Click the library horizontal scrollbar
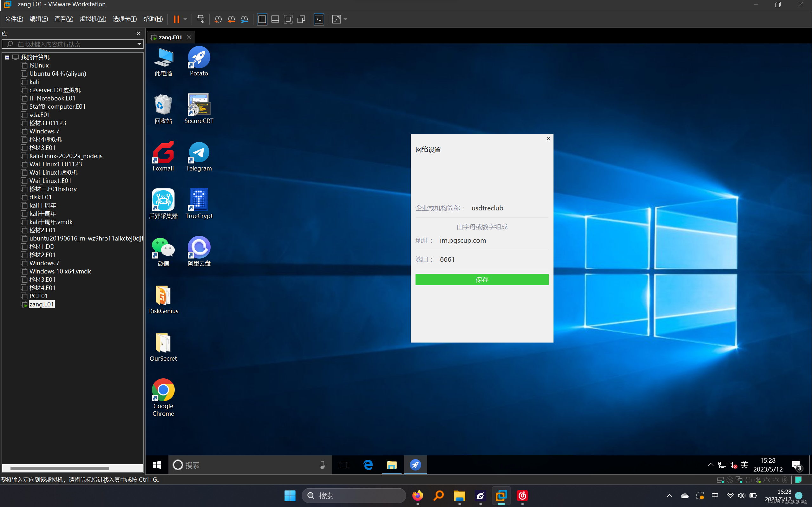This screenshot has width=812, height=507. pos(59,468)
